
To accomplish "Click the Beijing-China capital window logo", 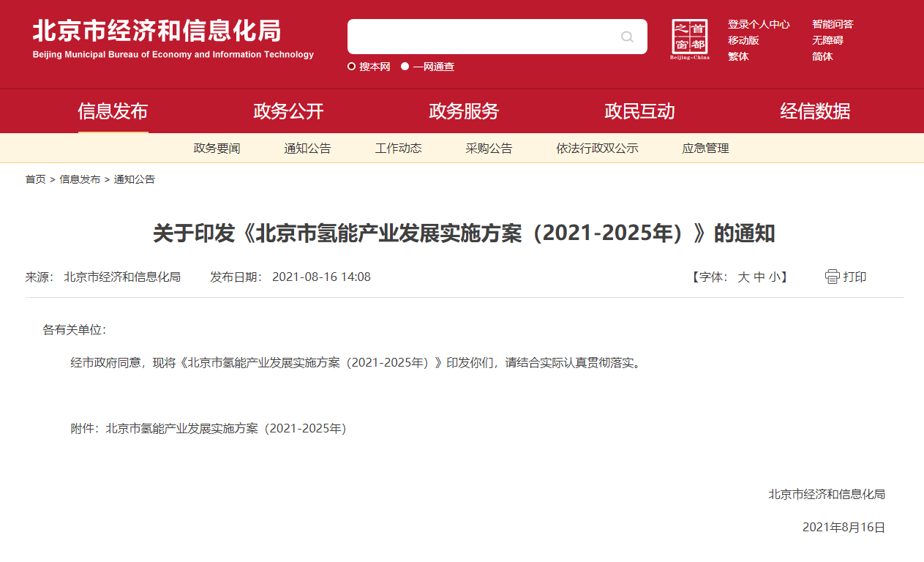I will point(689,40).
